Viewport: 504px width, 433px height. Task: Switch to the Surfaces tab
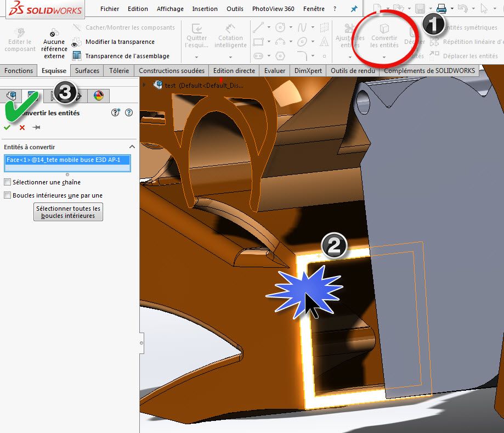[x=87, y=70]
